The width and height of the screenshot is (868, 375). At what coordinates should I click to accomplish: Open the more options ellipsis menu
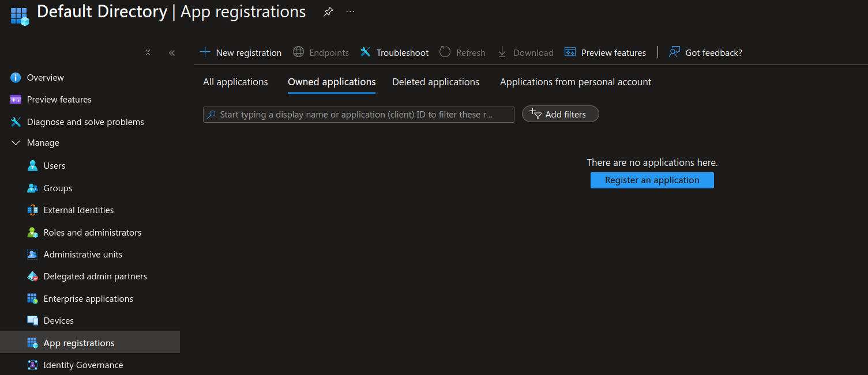(350, 12)
